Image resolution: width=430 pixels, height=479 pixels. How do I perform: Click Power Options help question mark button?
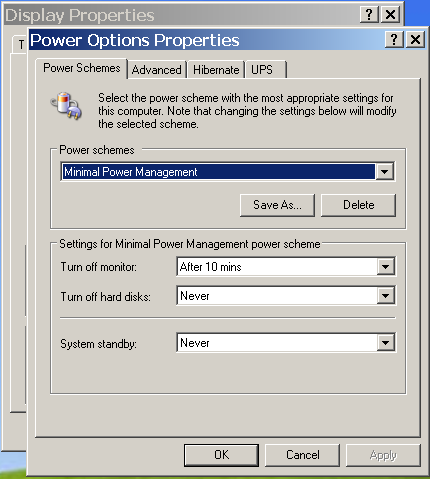pyautogui.click(x=394, y=40)
